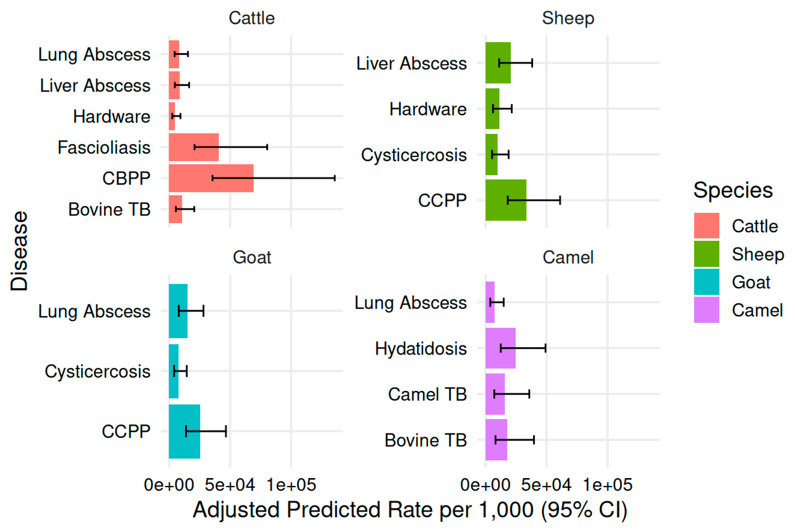Select the Fascioliasis bar in Cattle panel
Screen dimensions: 795x532
tap(194, 147)
